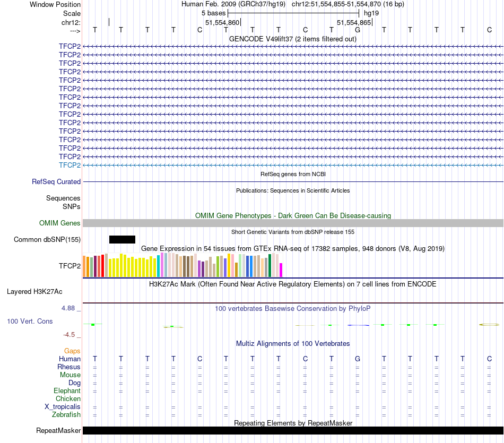Click the blue PhyloP conservation mark under G
Image resolution: width=504 pixels, height=443 pixels.
[359, 325]
